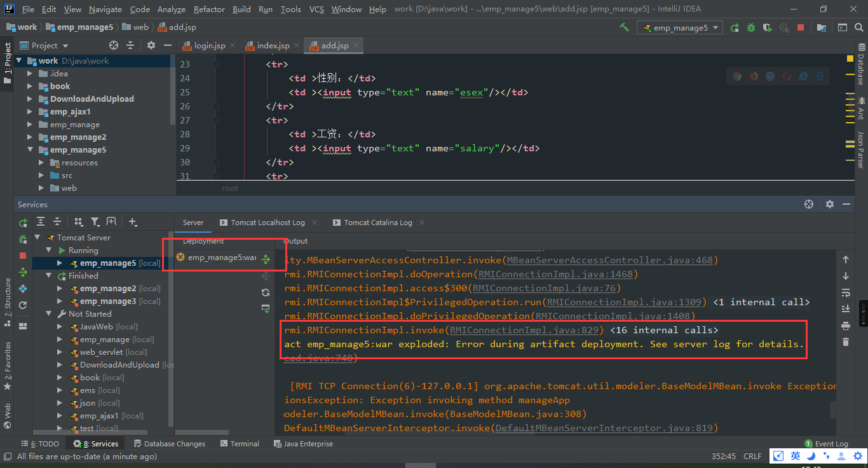Toggle soft-wrap in the output panel

pyautogui.click(x=846, y=292)
